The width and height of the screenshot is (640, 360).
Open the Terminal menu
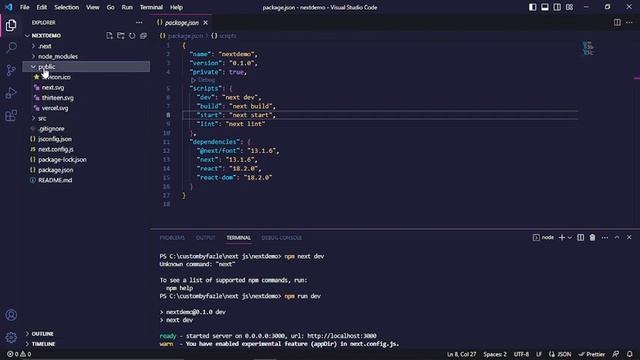click(x=151, y=7)
